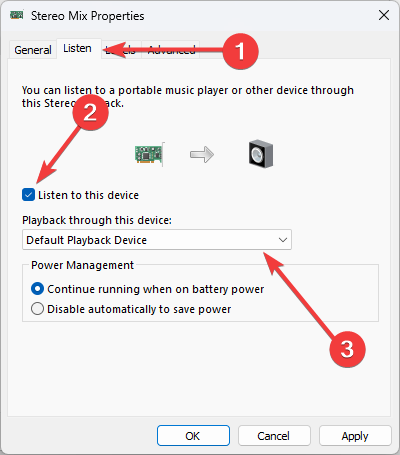The height and width of the screenshot is (455, 400).
Task: Uncheck the Listen to this device checkbox
Action: (x=28, y=195)
